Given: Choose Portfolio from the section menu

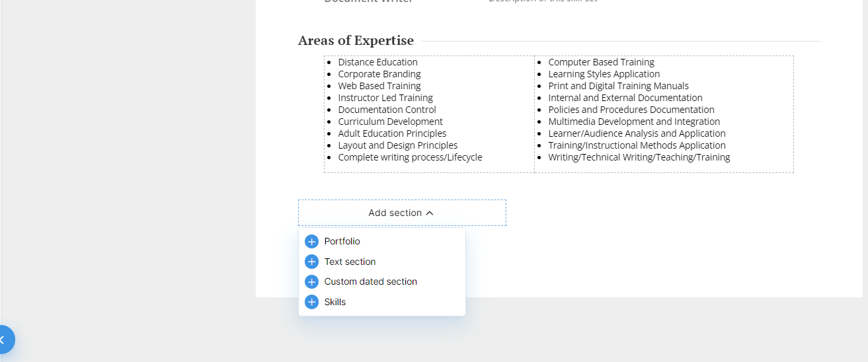Looking at the screenshot, I should [342, 242].
